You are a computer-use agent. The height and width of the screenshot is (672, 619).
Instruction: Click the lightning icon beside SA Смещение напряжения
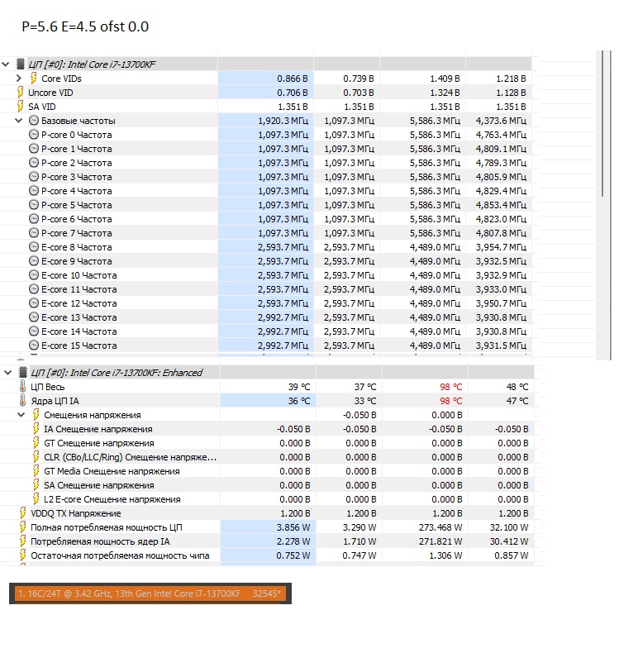pyautogui.click(x=36, y=484)
